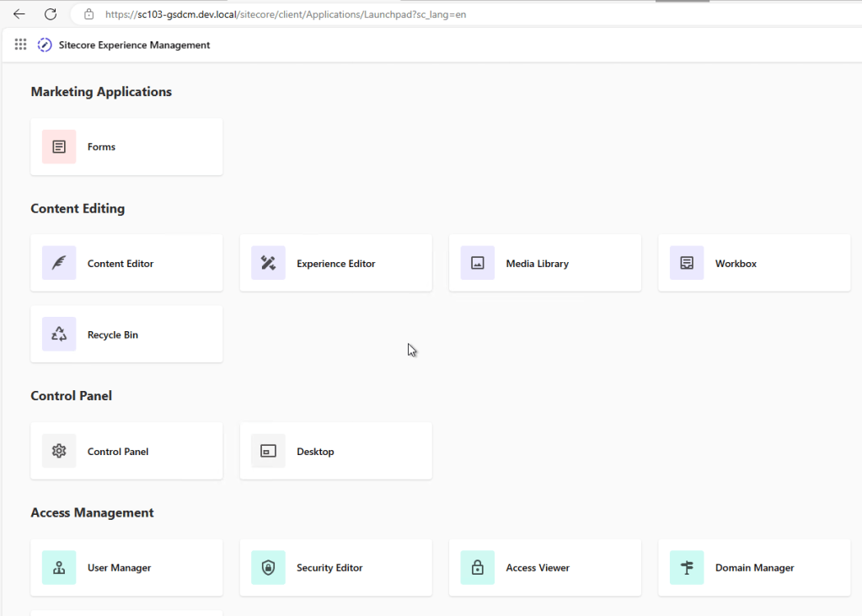Click the Access Viewer lock icon
This screenshot has width=862, height=616.
(x=477, y=568)
